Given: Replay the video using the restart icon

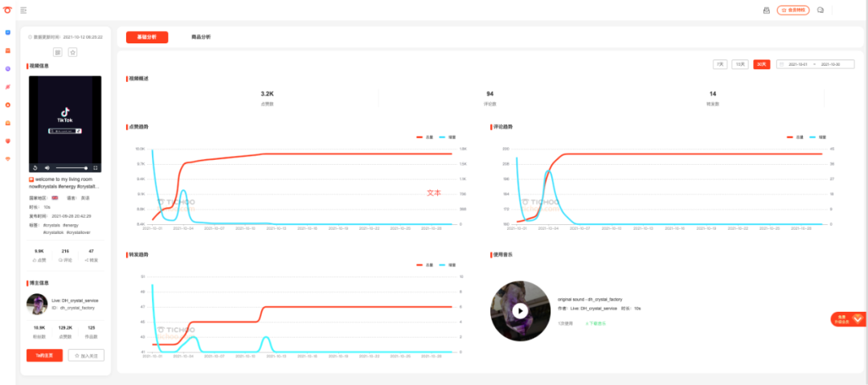Looking at the screenshot, I should click(35, 168).
